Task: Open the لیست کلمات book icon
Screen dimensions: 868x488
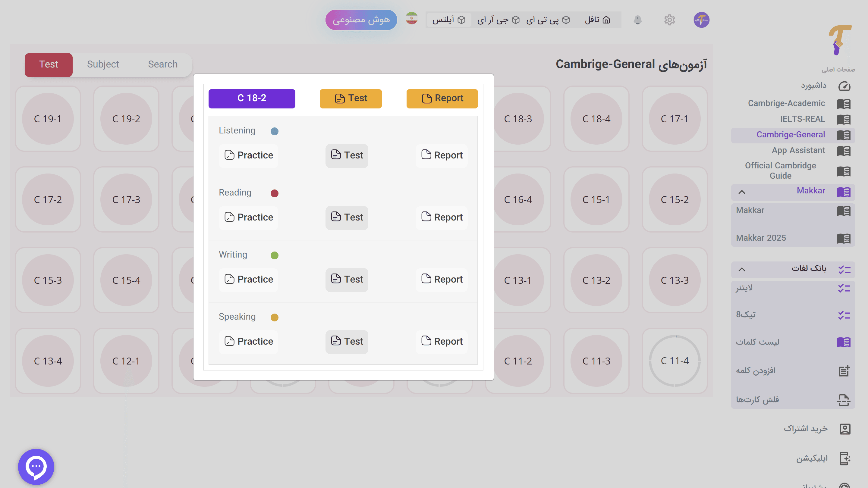Action: pyautogui.click(x=844, y=342)
